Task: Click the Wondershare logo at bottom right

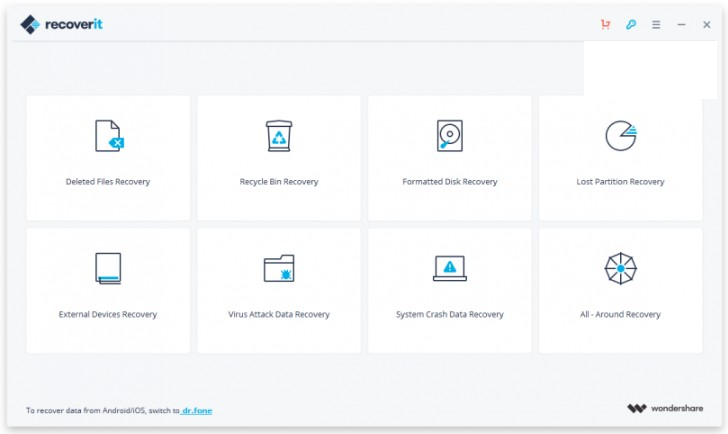Action: 664,409
